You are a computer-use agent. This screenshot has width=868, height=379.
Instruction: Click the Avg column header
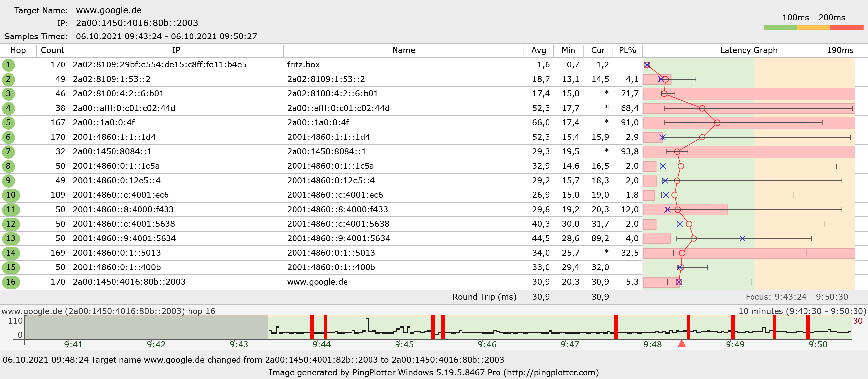pos(538,50)
